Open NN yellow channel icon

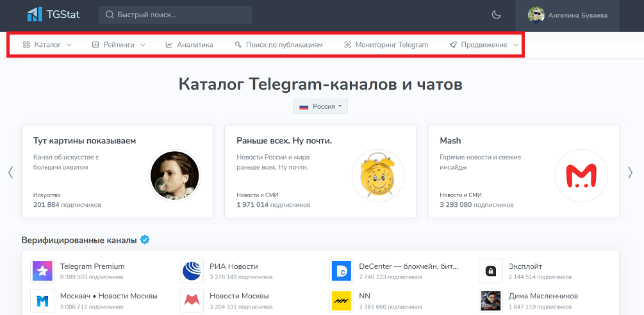tap(342, 301)
